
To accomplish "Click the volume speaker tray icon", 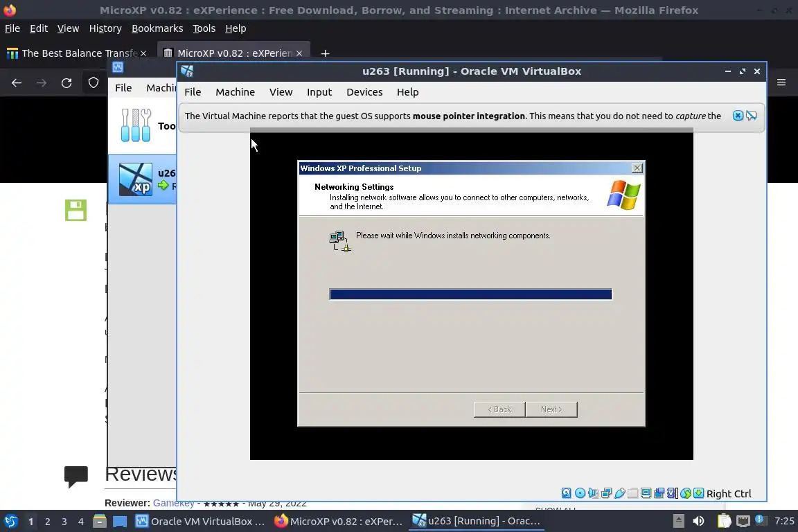I will (698, 521).
